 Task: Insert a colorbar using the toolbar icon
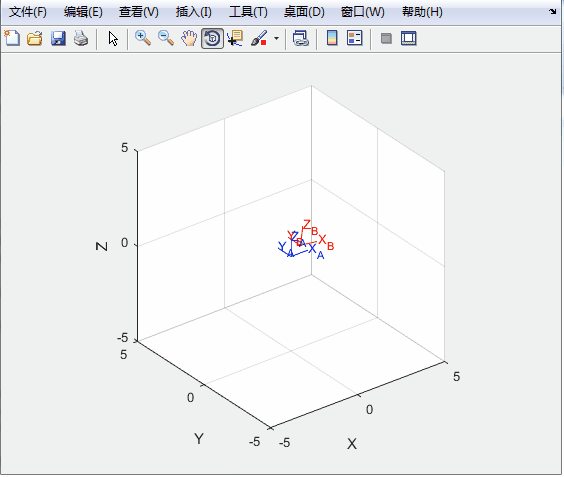332,38
